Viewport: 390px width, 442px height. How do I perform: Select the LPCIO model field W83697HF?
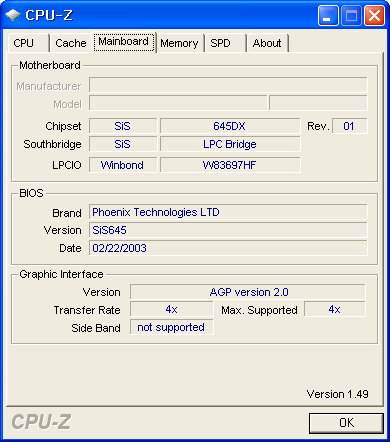point(230,165)
